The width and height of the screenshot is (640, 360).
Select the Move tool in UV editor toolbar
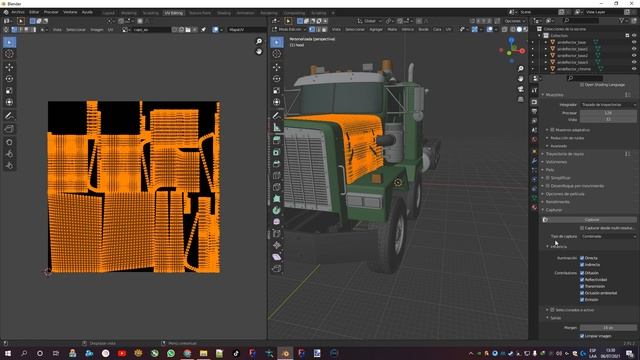click(9, 67)
